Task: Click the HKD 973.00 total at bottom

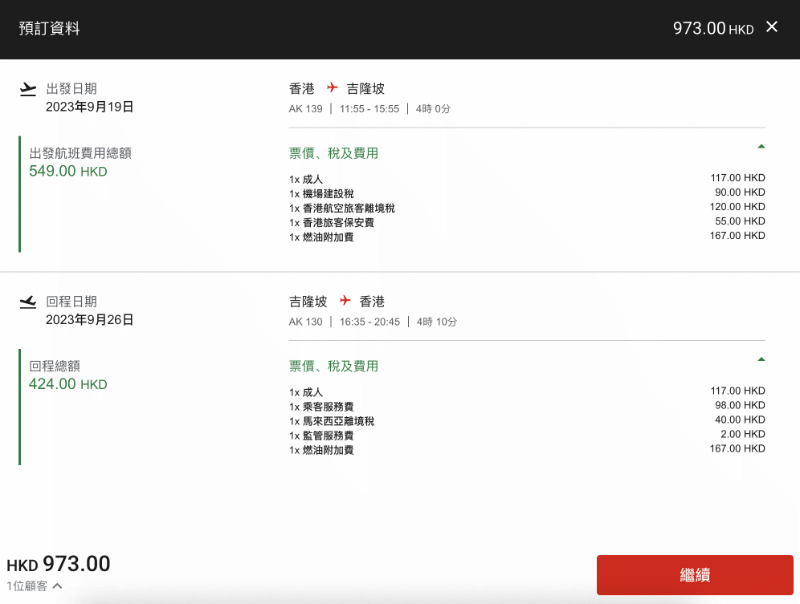Action: click(x=58, y=564)
